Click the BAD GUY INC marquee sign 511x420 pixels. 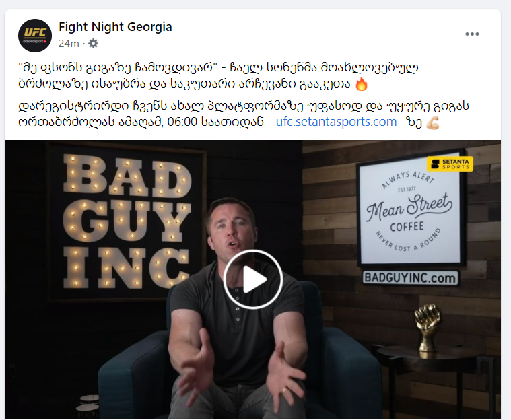pos(126,221)
